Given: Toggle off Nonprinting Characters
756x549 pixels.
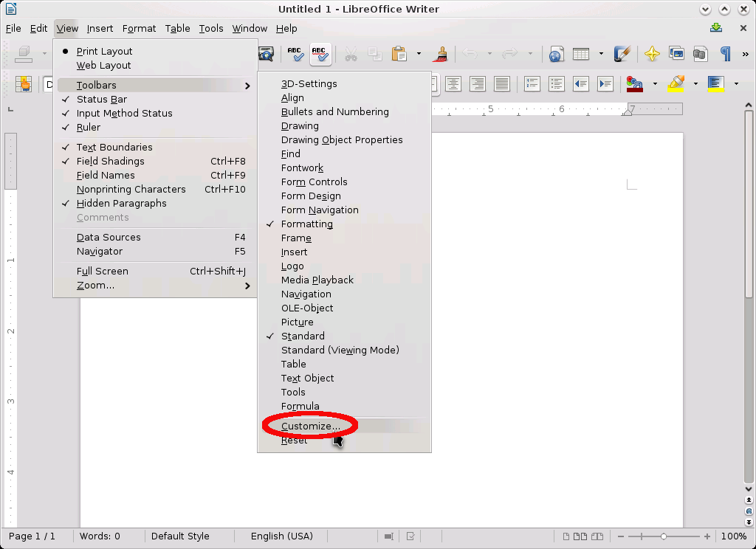Looking at the screenshot, I should (x=131, y=189).
